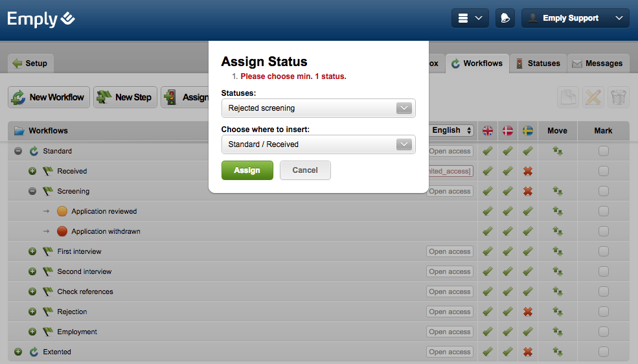The width and height of the screenshot is (638, 364).
Task: Click the orange Application reviewed status icon
Action: click(62, 211)
